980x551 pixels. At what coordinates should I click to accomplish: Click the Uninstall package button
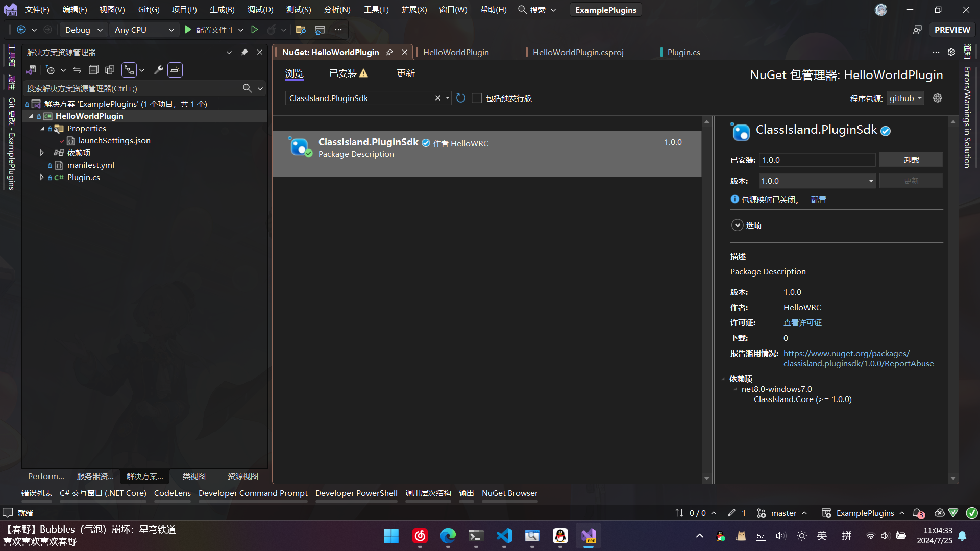(x=911, y=160)
